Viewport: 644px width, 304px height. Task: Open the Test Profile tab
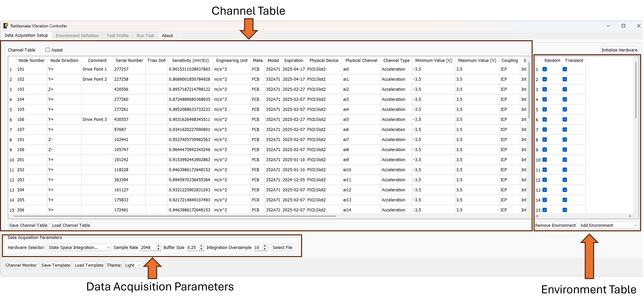(117, 36)
